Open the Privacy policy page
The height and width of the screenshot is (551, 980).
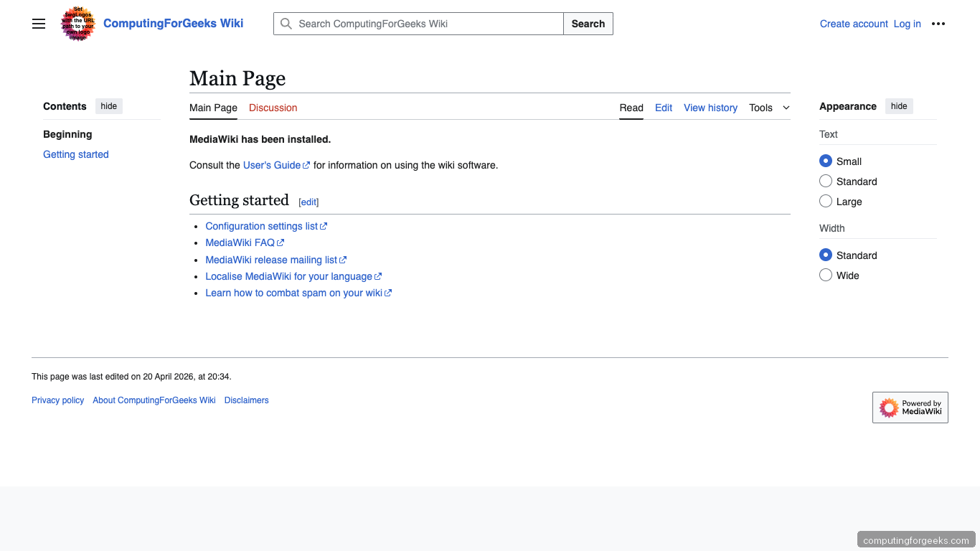coord(57,400)
